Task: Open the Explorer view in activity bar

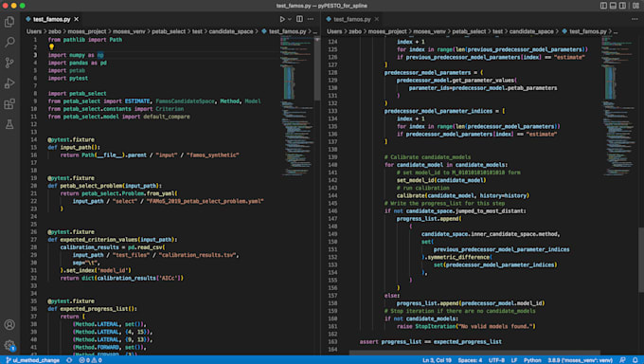Action: 9,22
